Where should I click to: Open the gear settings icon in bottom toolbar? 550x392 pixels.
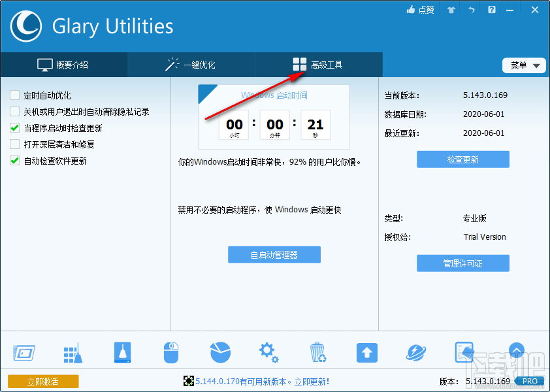[x=269, y=352]
